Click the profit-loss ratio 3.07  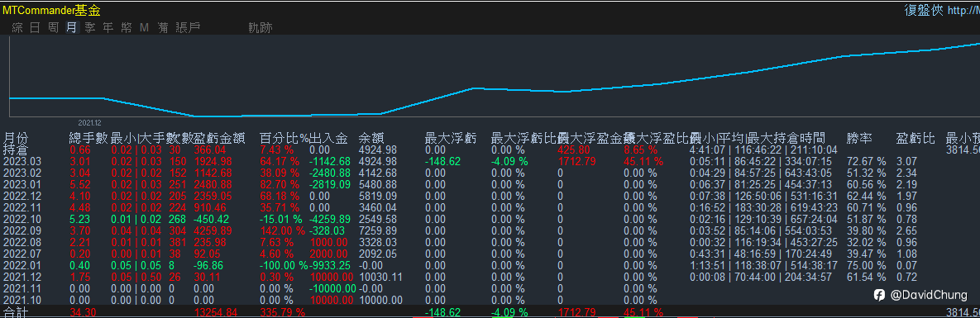tap(906, 161)
